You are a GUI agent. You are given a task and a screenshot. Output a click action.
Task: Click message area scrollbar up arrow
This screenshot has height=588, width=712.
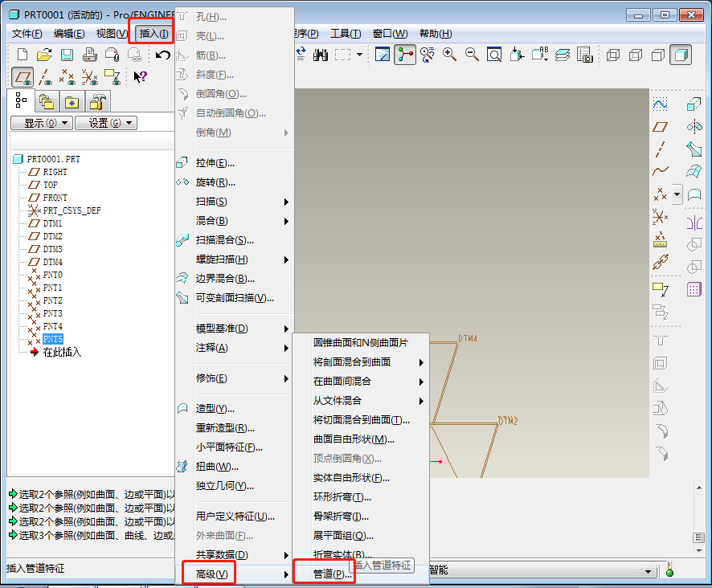point(699,488)
